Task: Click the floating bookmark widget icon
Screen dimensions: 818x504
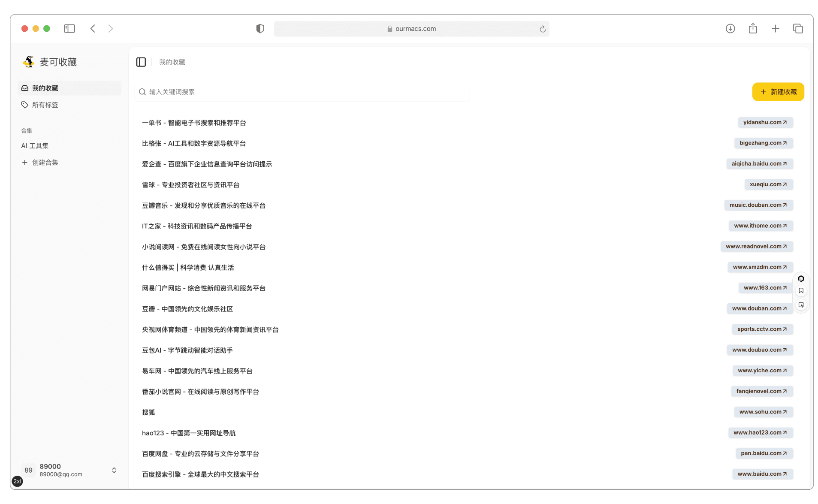Action: pyautogui.click(x=801, y=291)
